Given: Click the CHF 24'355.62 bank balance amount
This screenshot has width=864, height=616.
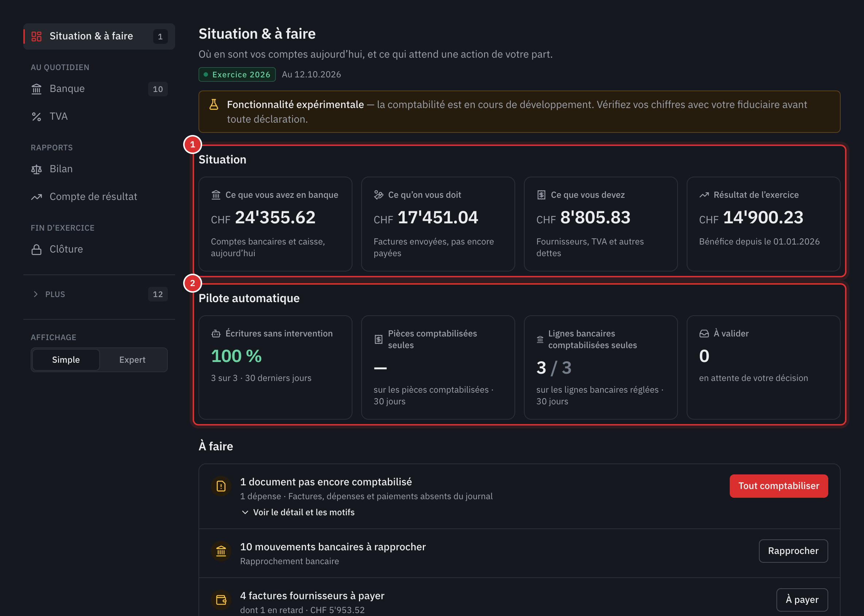Looking at the screenshot, I should click(263, 218).
